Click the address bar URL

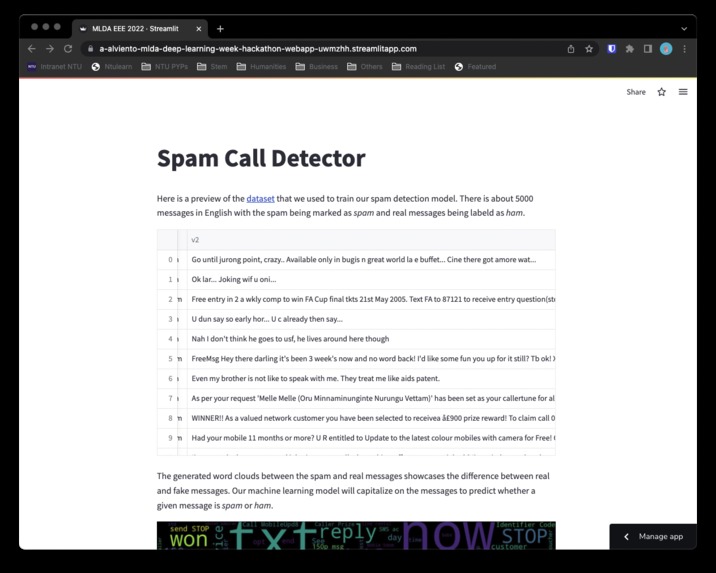coord(258,49)
